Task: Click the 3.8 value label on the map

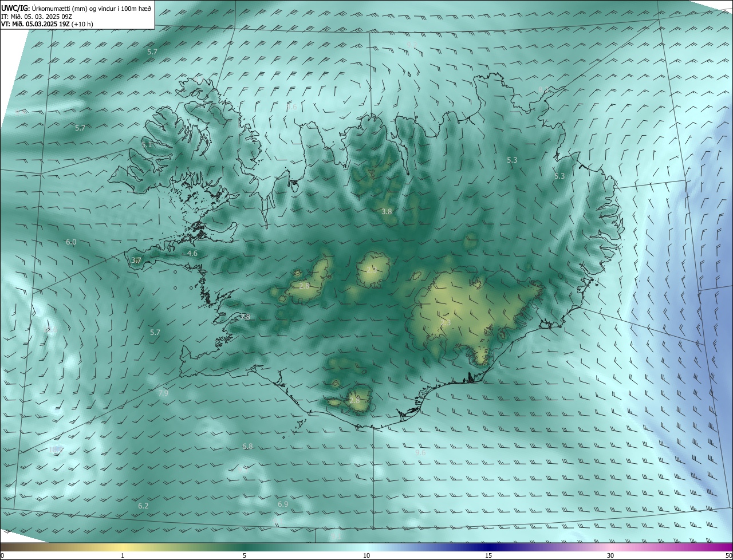Action: (x=387, y=211)
